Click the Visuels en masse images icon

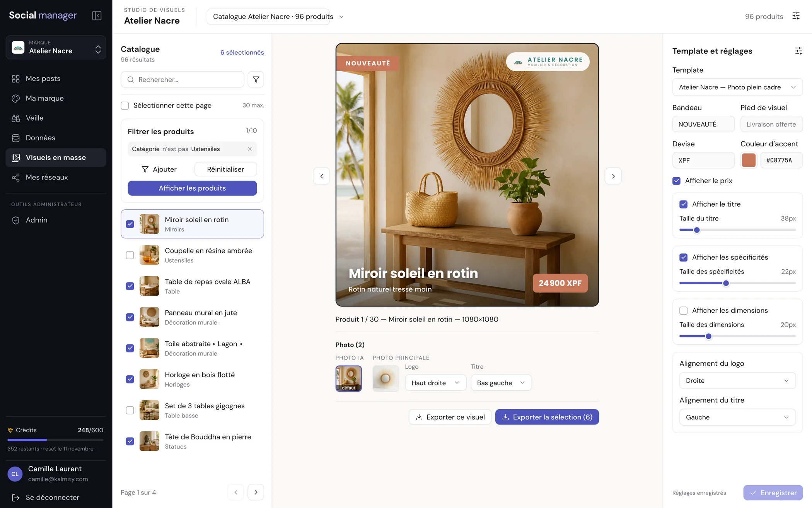pos(16,157)
